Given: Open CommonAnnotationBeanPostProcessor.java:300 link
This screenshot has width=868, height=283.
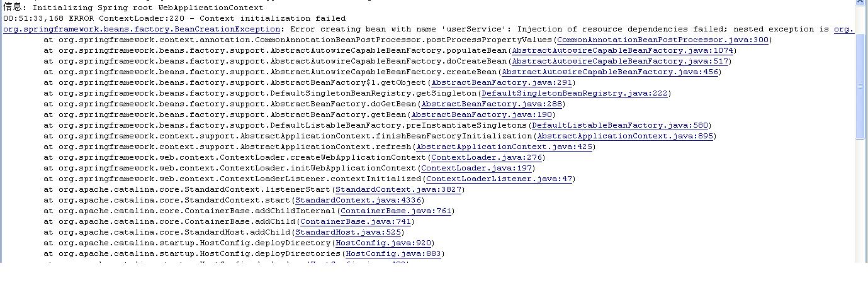Looking at the screenshot, I should (x=662, y=40).
